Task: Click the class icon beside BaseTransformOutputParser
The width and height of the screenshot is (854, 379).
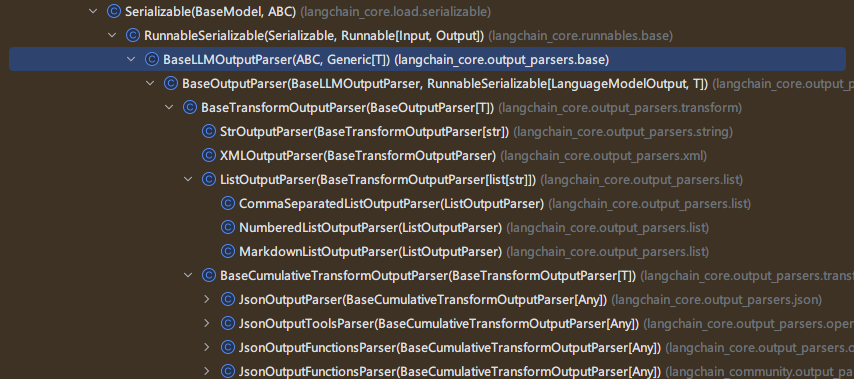Action: pyautogui.click(x=190, y=107)
